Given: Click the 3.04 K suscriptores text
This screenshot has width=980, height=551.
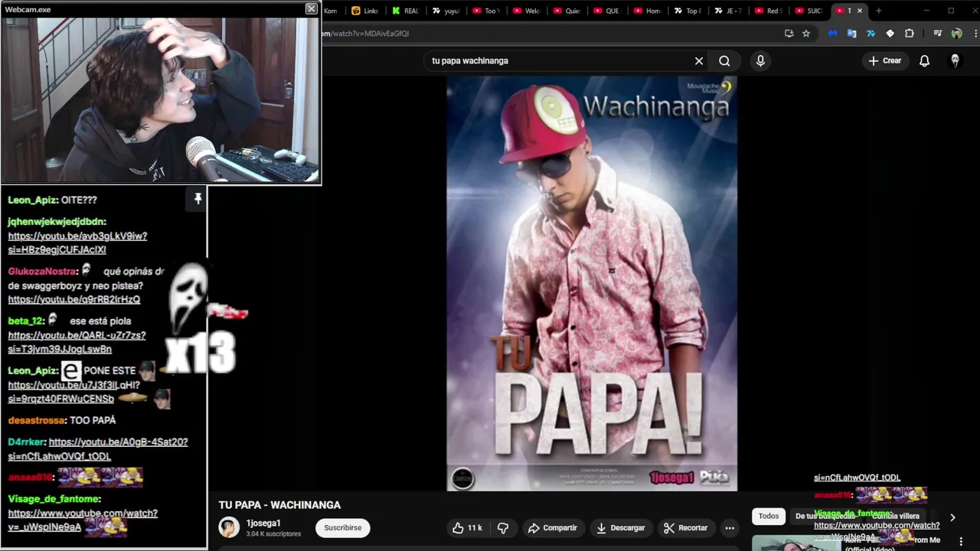Looking at the screenshot, I should [x=273, y=534].
